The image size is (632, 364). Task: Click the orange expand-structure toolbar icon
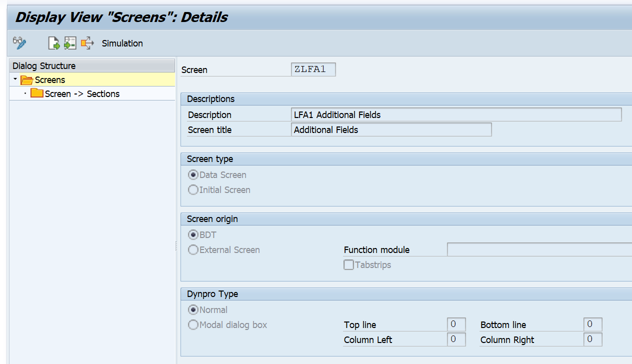(x=87, y=43)
